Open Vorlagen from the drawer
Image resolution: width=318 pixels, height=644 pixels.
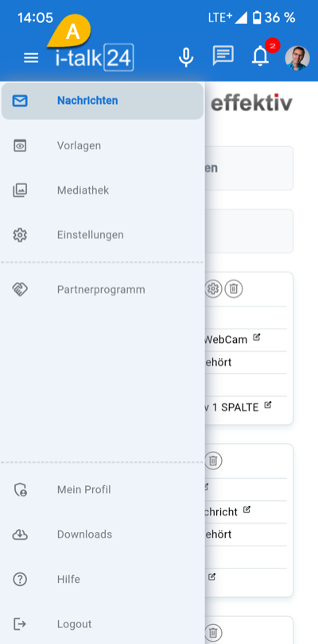tap(103, 146)
